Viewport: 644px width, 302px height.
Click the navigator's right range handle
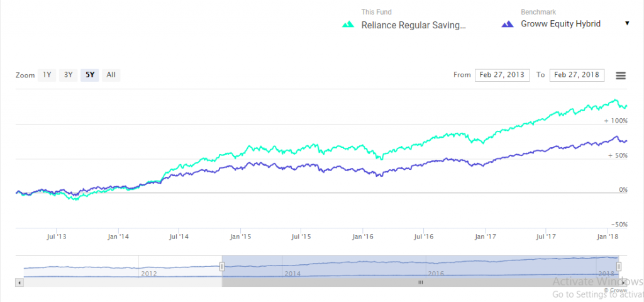(x=619, y=267)
